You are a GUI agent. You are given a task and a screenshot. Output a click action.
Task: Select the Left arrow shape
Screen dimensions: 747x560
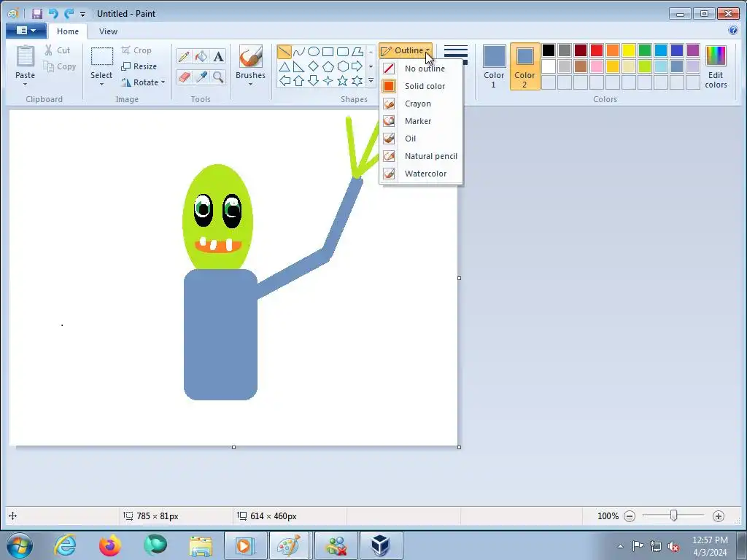click(x=285, y=80)
